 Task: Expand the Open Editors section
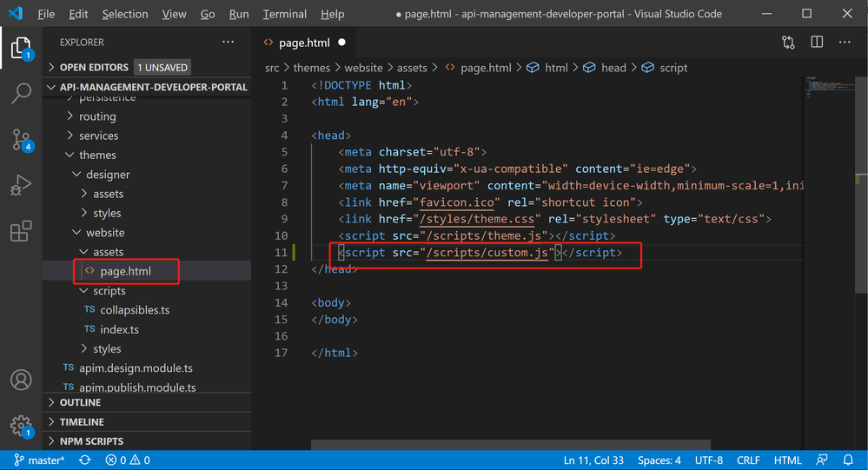point(147,67)
